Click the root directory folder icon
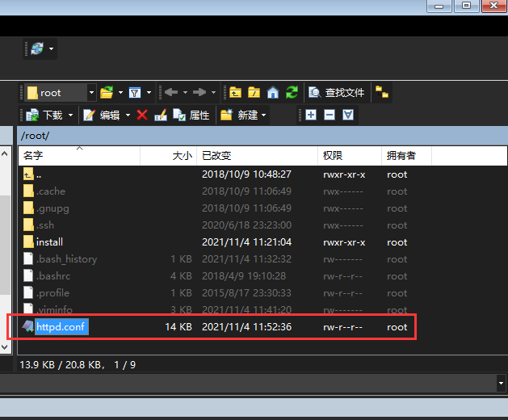This screenshot has height=420, width=508. click(254, 93)
